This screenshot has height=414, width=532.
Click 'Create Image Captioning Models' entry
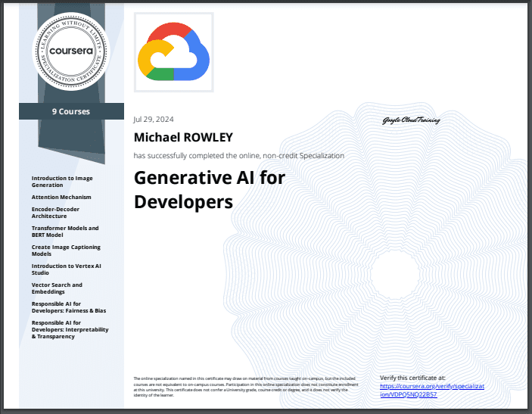click(66, 251)
